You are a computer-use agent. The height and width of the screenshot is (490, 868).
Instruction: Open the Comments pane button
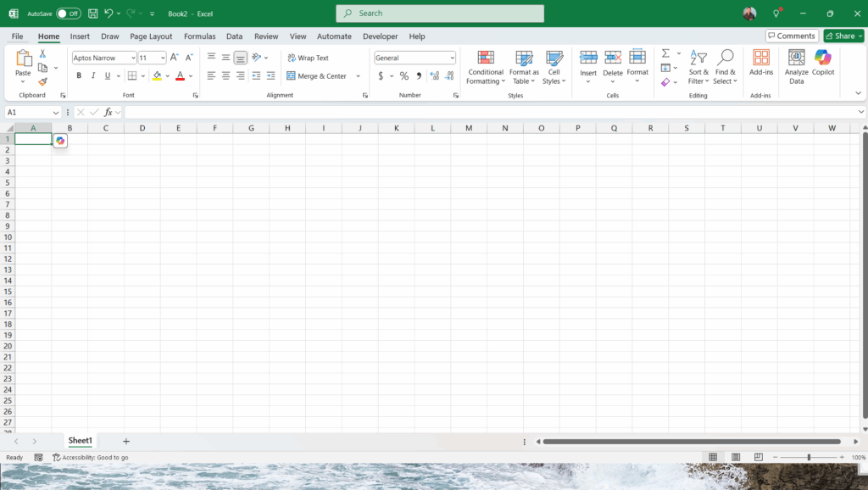pyautogui.click(x=792, y=36)
